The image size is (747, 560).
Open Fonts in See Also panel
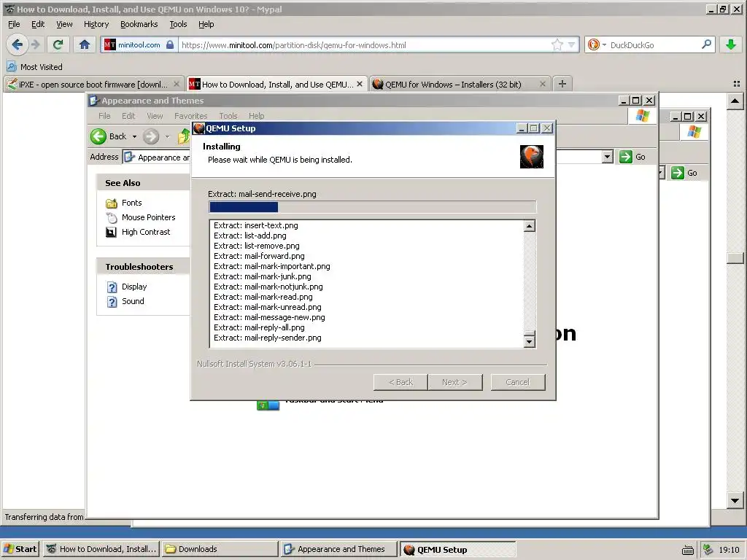[x=131, y=203]
